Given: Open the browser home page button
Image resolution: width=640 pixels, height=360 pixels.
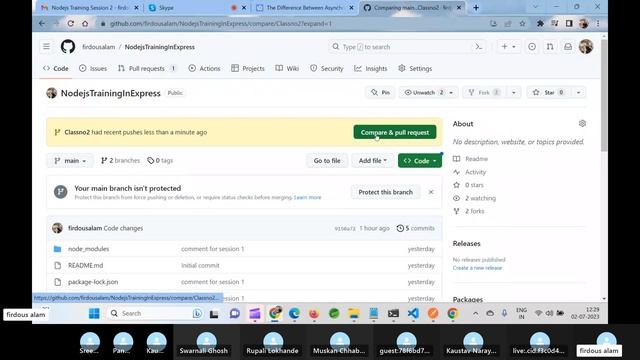Looking at the screenshot, I should coord(85,24).
